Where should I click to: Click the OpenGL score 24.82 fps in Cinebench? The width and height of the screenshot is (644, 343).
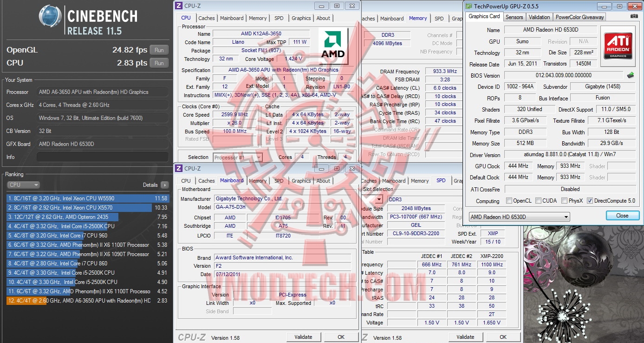130,50
